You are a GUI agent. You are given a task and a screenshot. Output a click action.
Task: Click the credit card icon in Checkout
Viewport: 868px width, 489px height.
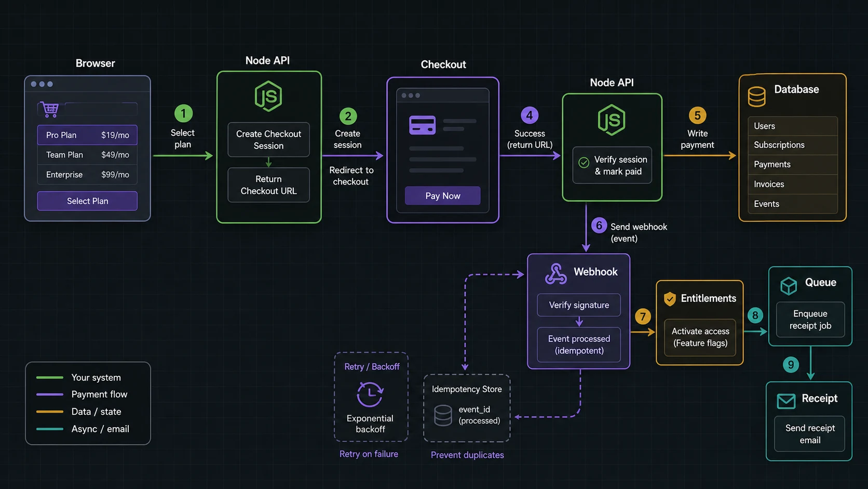422,125
